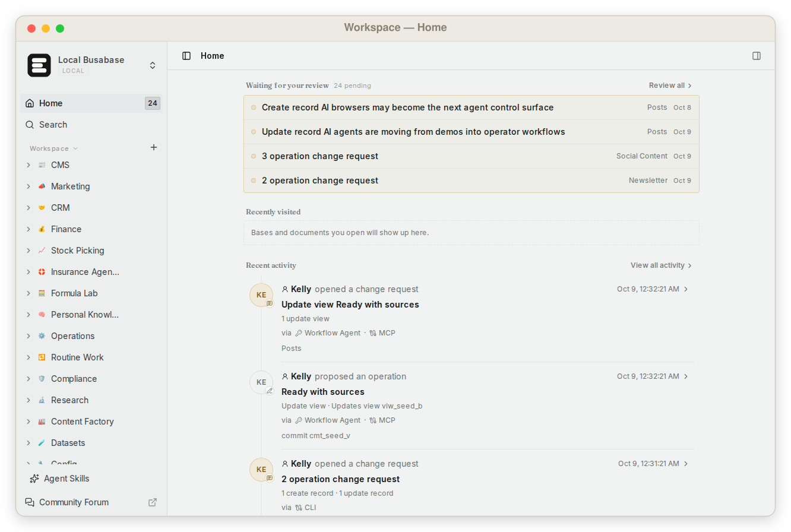This screenshot has width=791, height=532.
Task: Open the workspace switcher chevrons
Action: click(153, 65)
